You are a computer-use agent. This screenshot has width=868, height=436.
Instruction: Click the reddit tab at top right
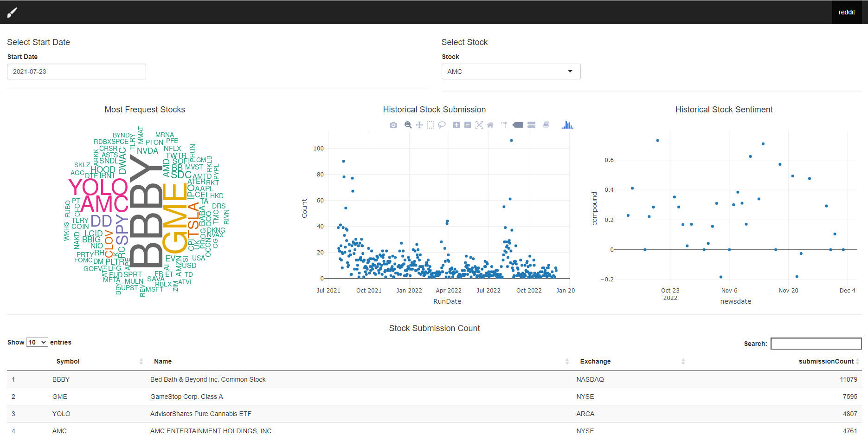tap(846, 12)
